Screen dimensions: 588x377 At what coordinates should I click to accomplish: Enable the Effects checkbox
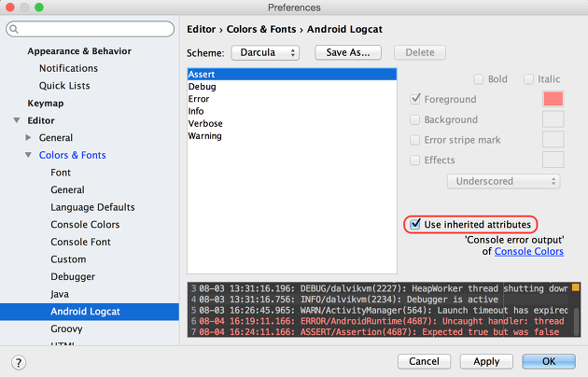point(414,160)
